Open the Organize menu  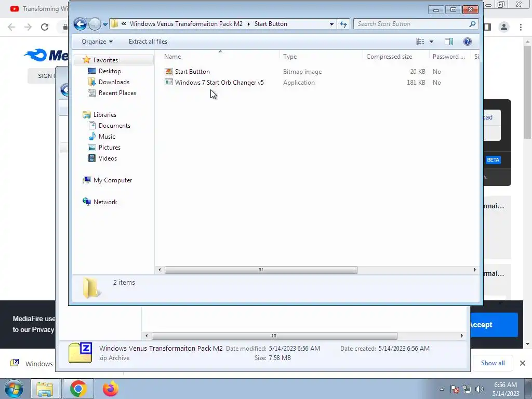pos(97,42)
